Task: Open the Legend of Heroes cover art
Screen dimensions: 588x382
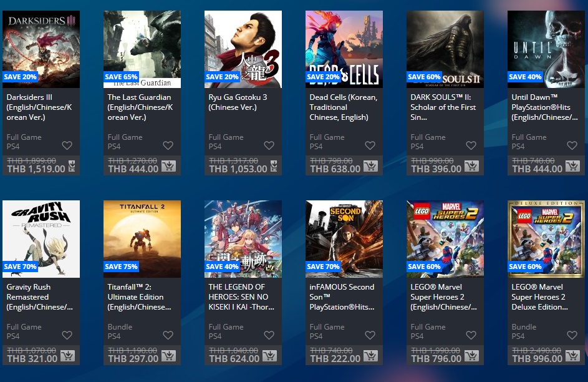Action: 243,239
